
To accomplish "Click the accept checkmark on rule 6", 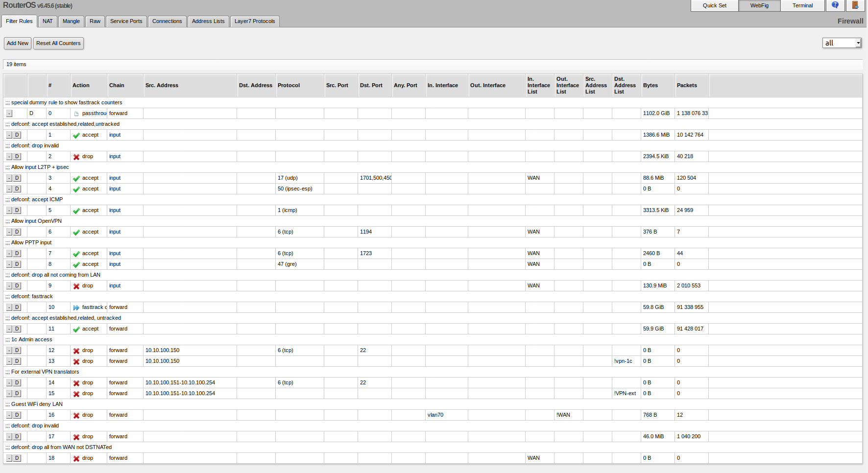I will click(x=76, y=232).
